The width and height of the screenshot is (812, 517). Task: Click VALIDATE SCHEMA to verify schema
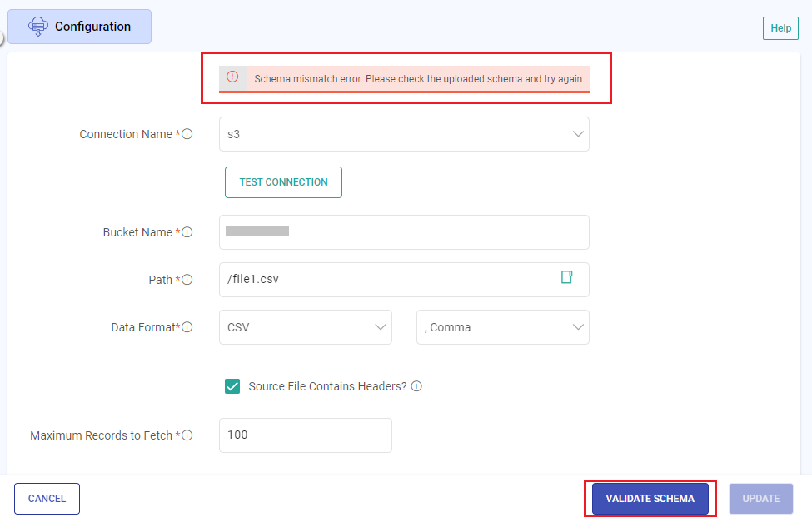649,498
